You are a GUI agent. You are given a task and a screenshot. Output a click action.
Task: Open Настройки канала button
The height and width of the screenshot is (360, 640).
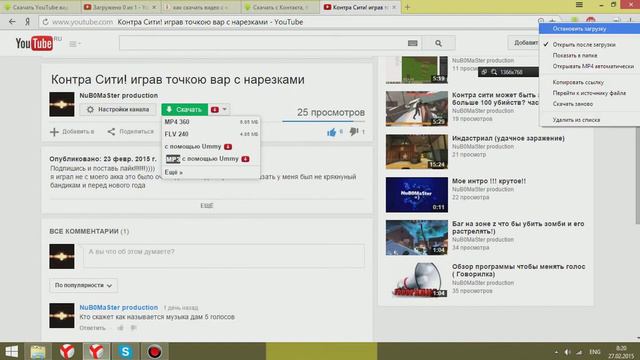pyautogui.click(x=118, y=109)
